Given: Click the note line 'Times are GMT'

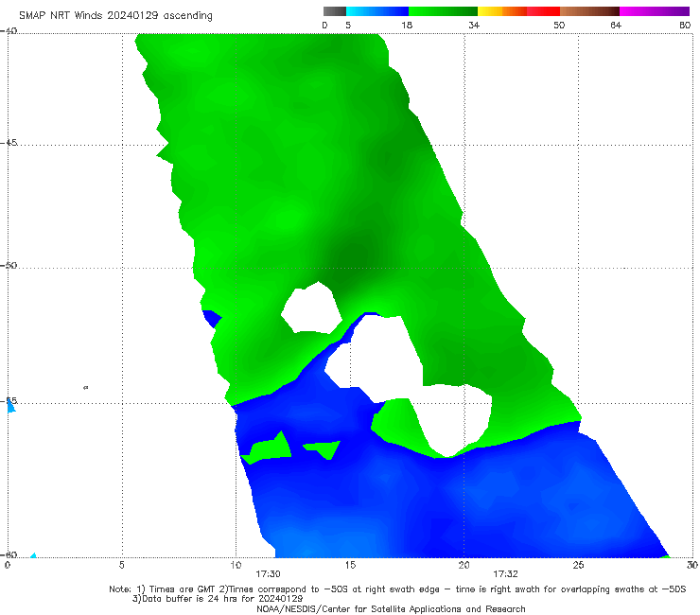Looking at the screenshot, I should pos(183,589).
